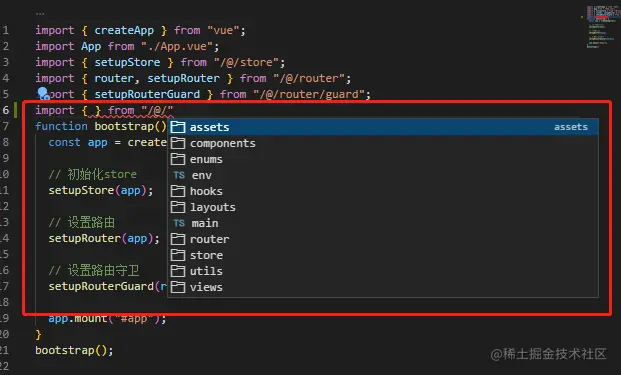
Task: Click the enums folder icon
Action: [x=178, y=159]
